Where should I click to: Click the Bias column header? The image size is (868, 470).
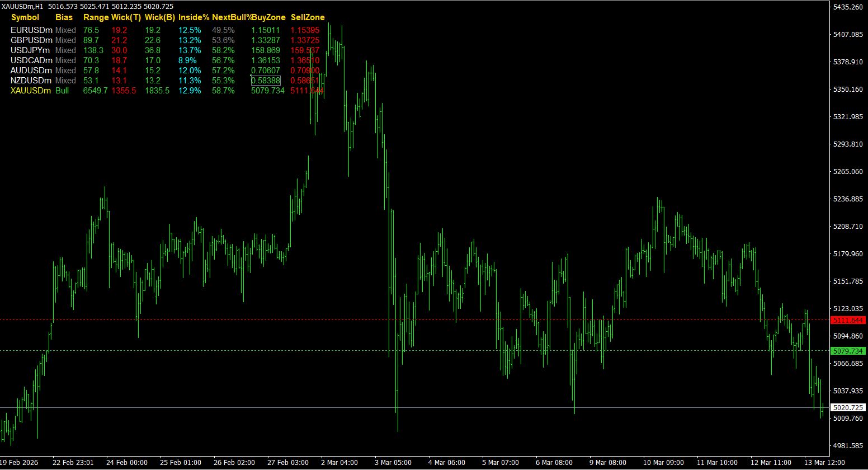coord(64,17)
